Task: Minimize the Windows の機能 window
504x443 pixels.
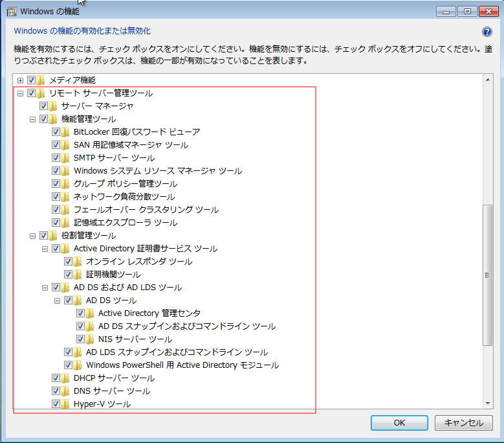Action: 446,12
